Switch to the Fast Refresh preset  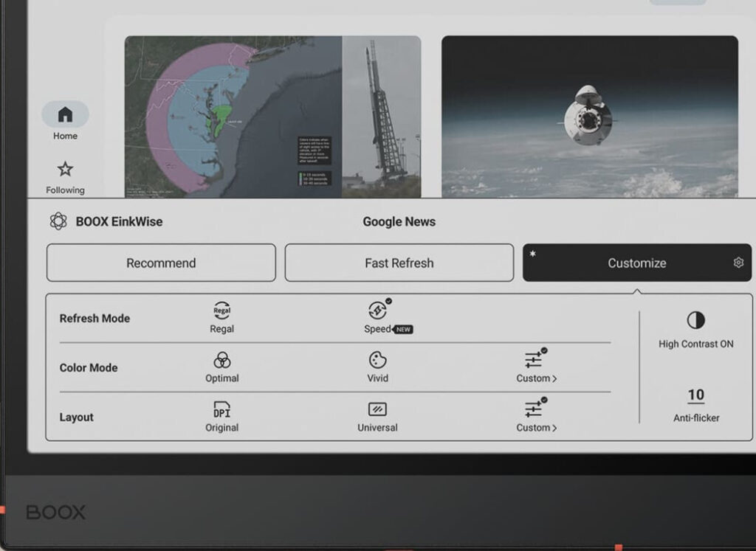point(399,263)
